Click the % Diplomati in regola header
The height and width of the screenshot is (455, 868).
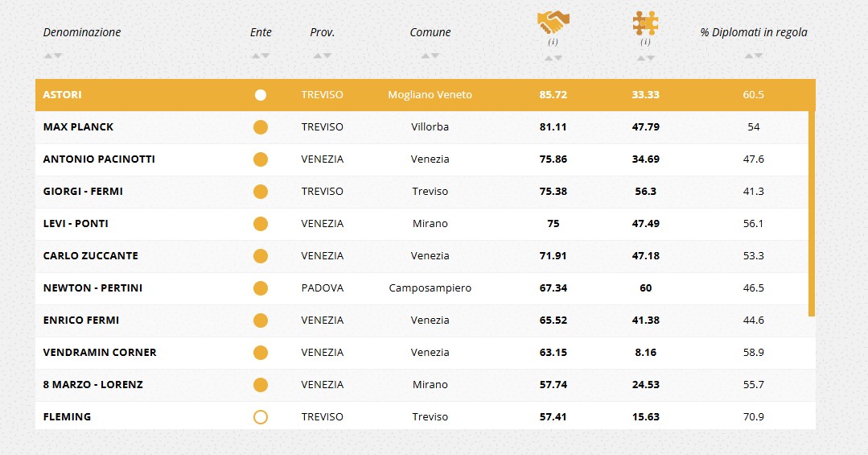[754, 32]
